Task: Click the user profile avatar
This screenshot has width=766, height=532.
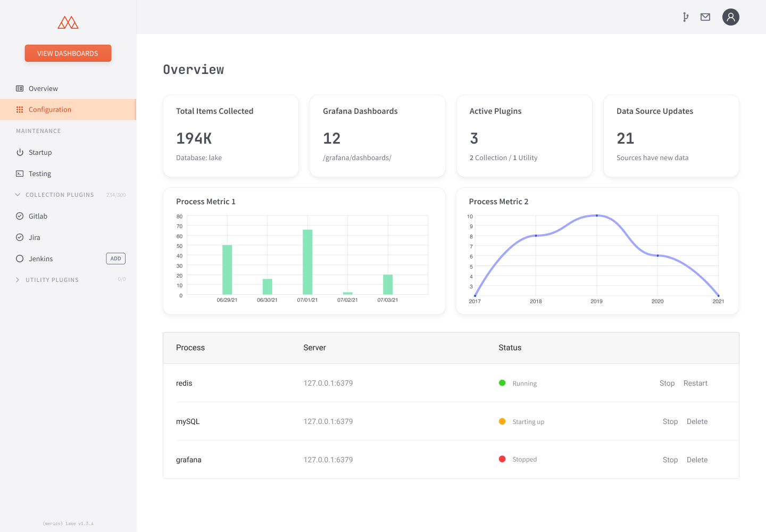Action: coord(730,16)
